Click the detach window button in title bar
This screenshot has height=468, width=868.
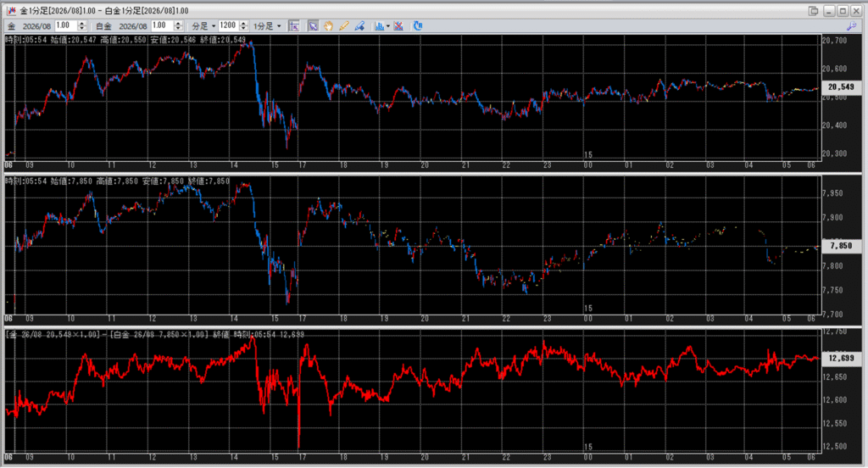[x=814, y=10]
